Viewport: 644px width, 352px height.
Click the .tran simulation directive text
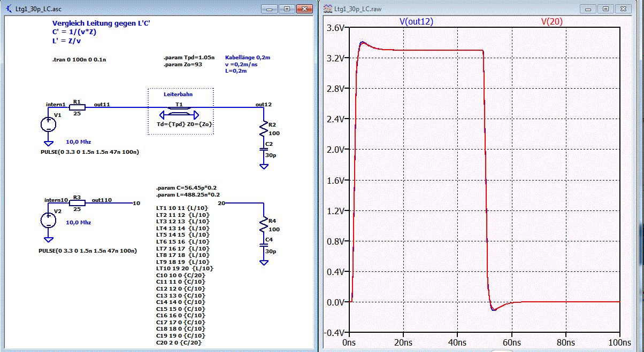(x=79, y=60)
